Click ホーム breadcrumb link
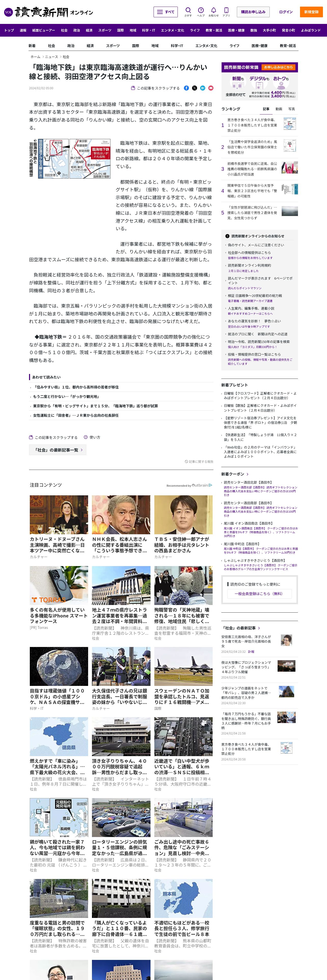Image resolution: width=327 pixels, height=980 pixels. pyautogui.click(x=35, y=57)
